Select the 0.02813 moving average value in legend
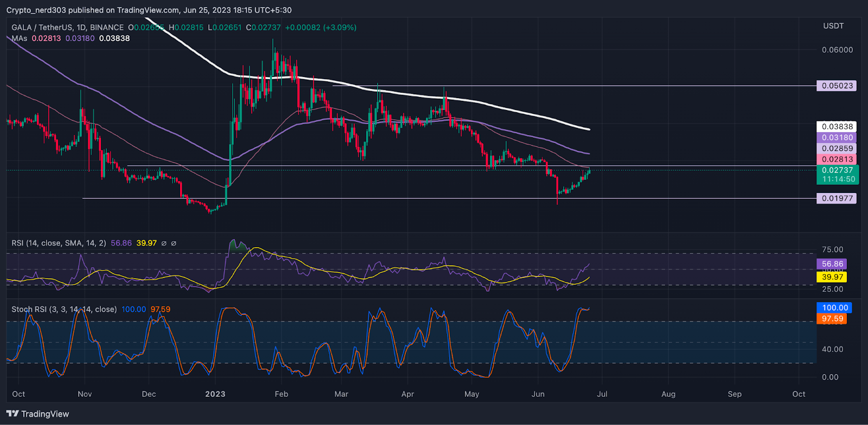Image resolution: width=868 pixels, height=425 pixels. [x=47, y=38]
